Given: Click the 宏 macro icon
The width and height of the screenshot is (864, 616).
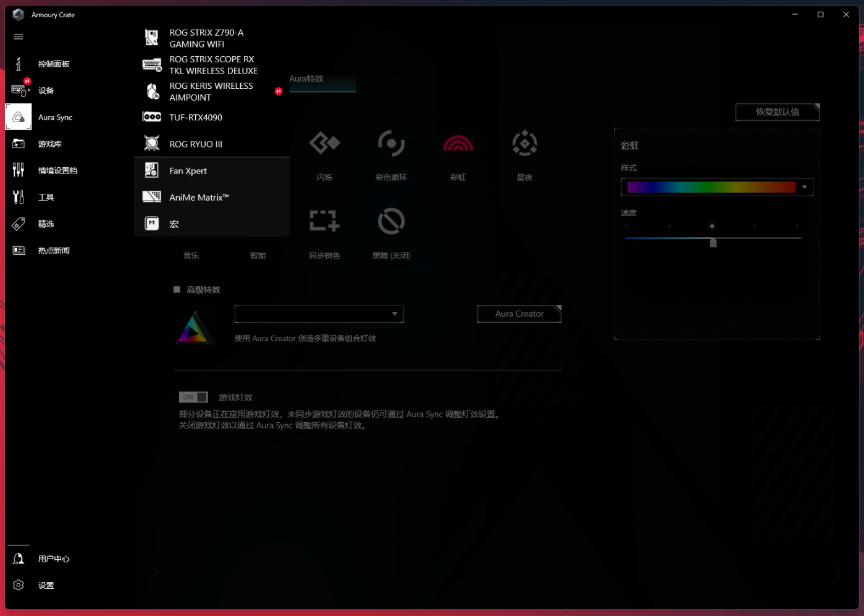Looking at the screenshot, I should point(152,223).
